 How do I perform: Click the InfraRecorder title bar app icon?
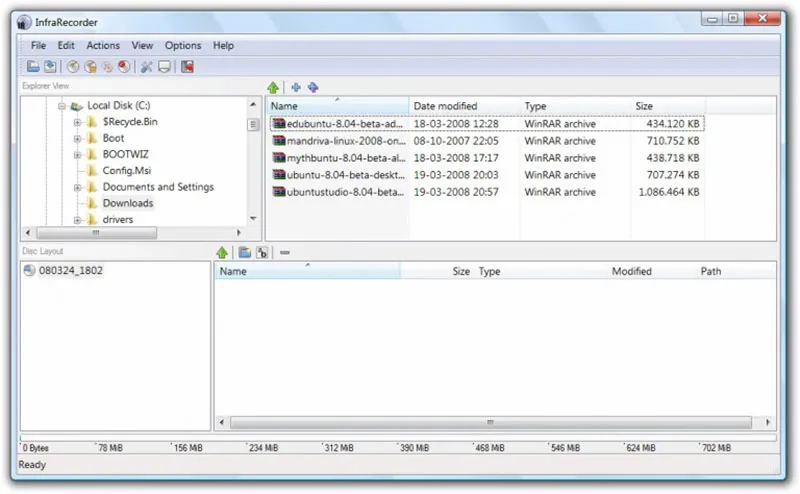(x=23, y=22)
